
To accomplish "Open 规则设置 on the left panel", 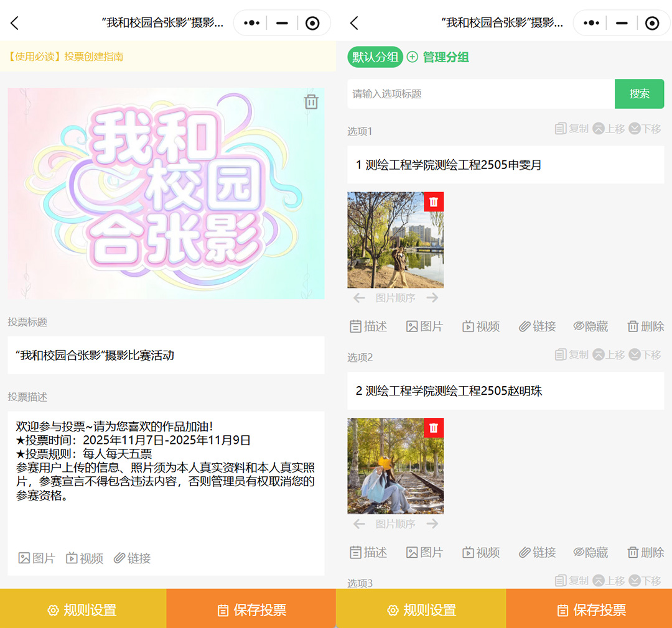I will [83, 609].
